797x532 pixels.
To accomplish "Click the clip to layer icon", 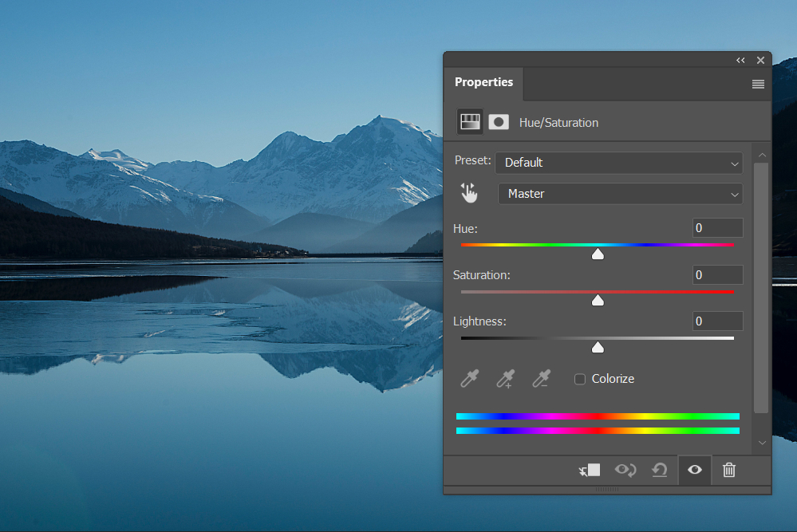I will click(x=590, y=471).
